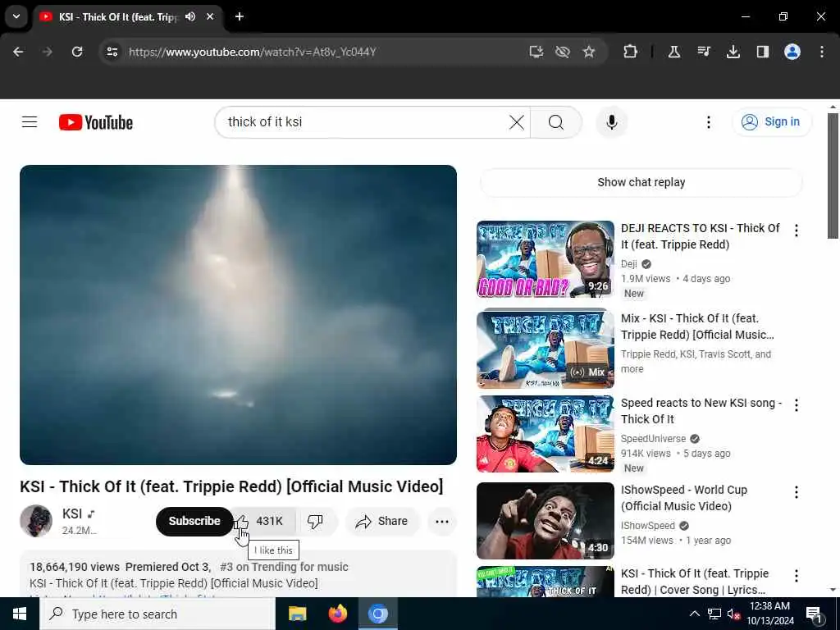The height and width of the screenshot is (630, 840).
Task: Open options for IShowSpeed World Cup video
Action: (796, 492)
